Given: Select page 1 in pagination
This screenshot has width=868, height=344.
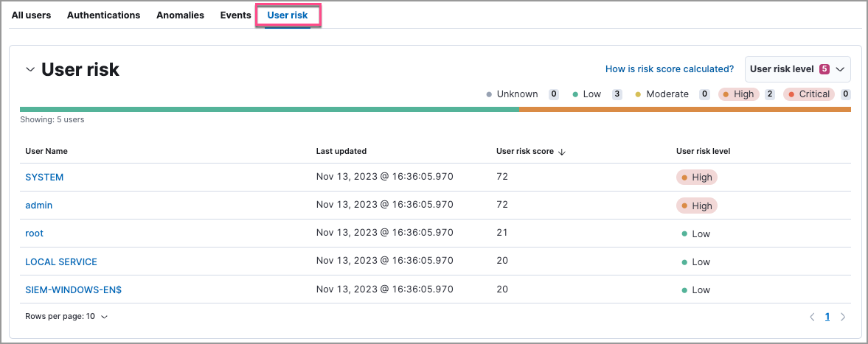Looking at the screenshot, I should click(x=827, y=317).
